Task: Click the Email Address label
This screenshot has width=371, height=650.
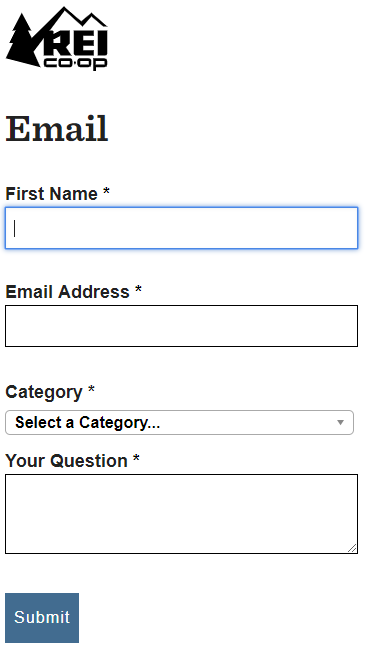Action: coord(67,292)
